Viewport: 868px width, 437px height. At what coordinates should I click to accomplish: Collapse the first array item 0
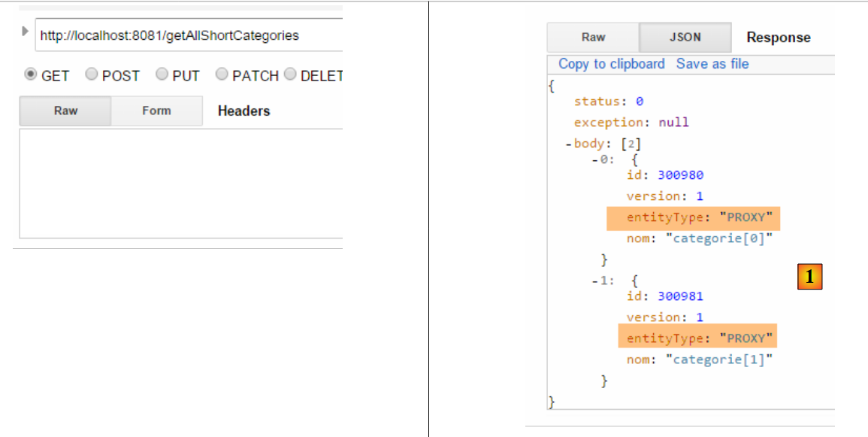pos(595,160)
